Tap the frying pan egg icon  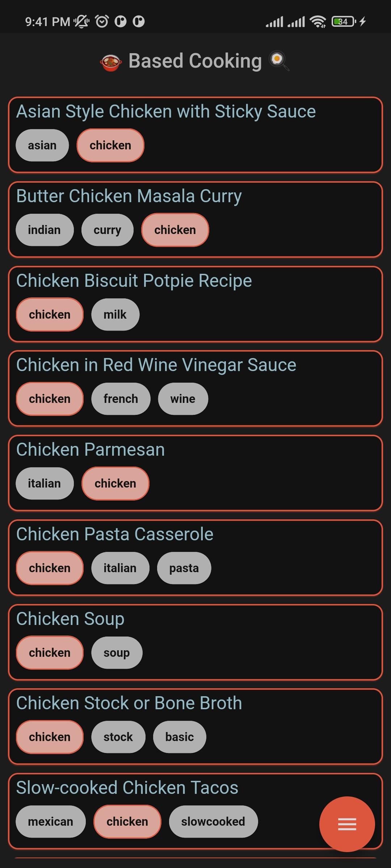279,60
